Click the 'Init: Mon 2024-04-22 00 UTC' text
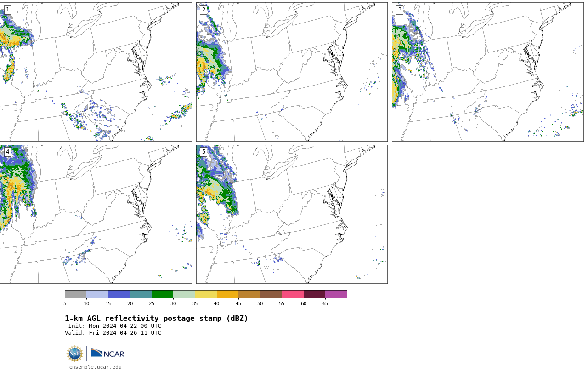Image resolution: width=588 pixels, height=372 pixels. click(x=115, y=326)
